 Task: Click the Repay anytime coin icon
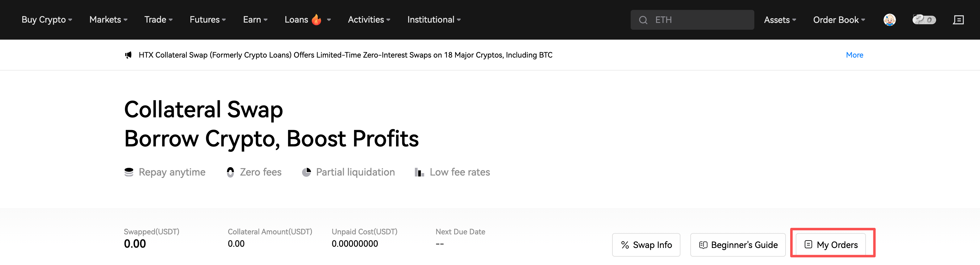[129, 172]
